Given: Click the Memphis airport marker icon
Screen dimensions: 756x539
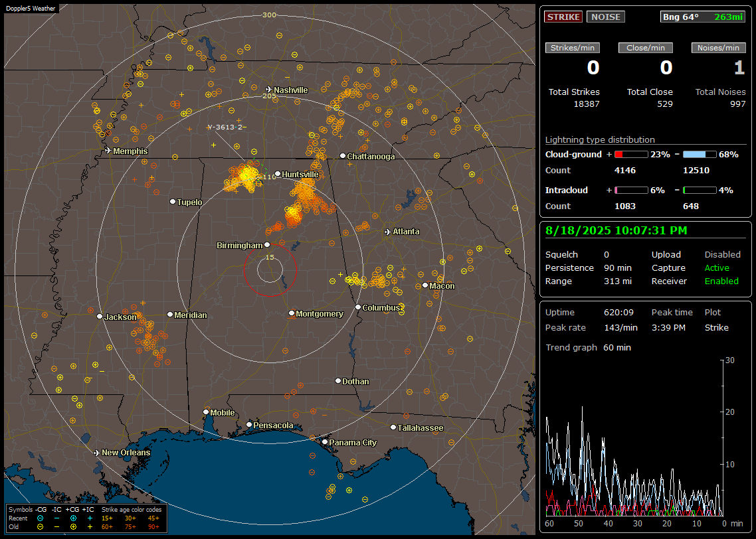Looking at the screenshot, I should [x=108, y=151].
